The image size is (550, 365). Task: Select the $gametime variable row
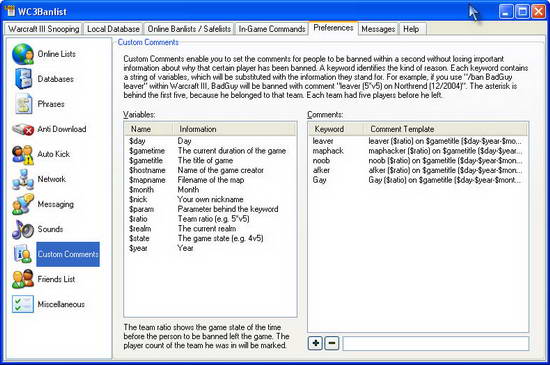pyautogui.click(x=210, y=151)
